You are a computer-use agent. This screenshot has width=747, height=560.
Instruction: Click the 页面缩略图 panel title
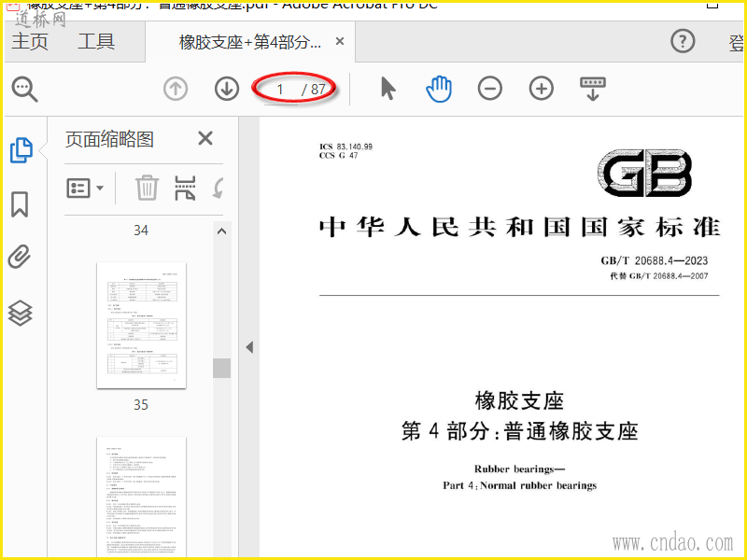[x=109, y=139]
